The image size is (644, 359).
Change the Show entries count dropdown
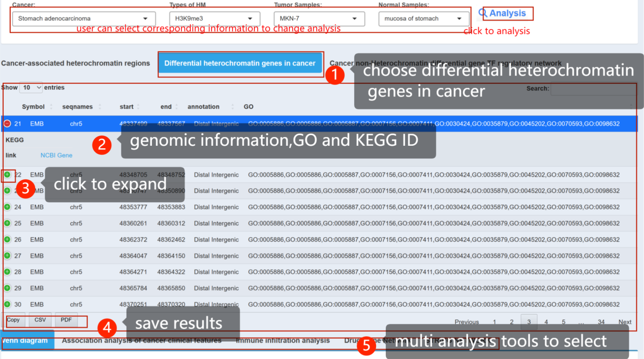tap(31, 88)
